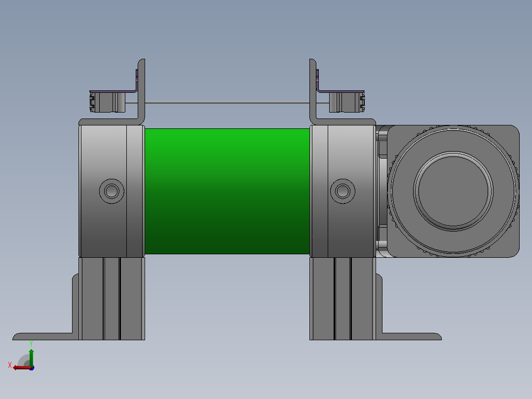Pick the bolt hole on the right bearing housing
Screen dimensions: 532x399
pos(342,191)
